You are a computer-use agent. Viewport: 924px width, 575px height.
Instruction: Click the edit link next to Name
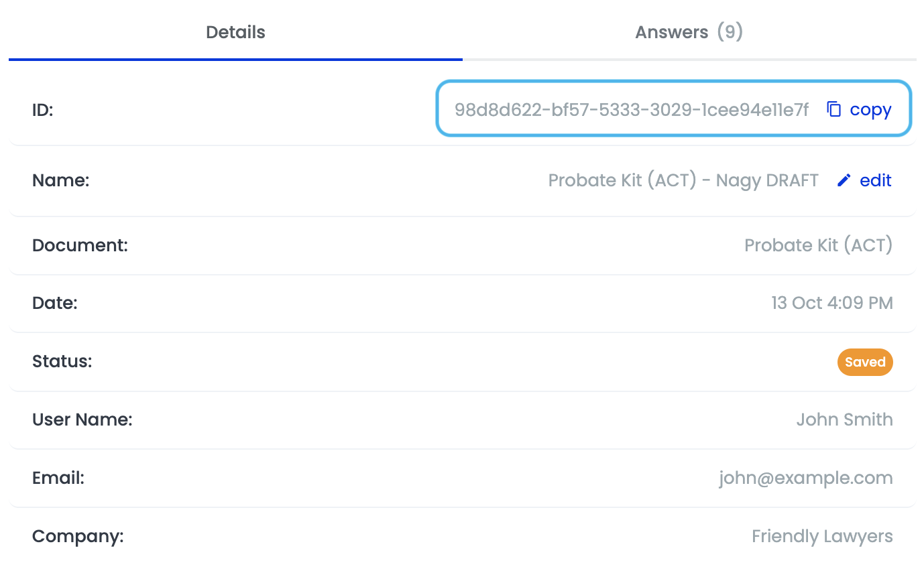click(876, 180)
